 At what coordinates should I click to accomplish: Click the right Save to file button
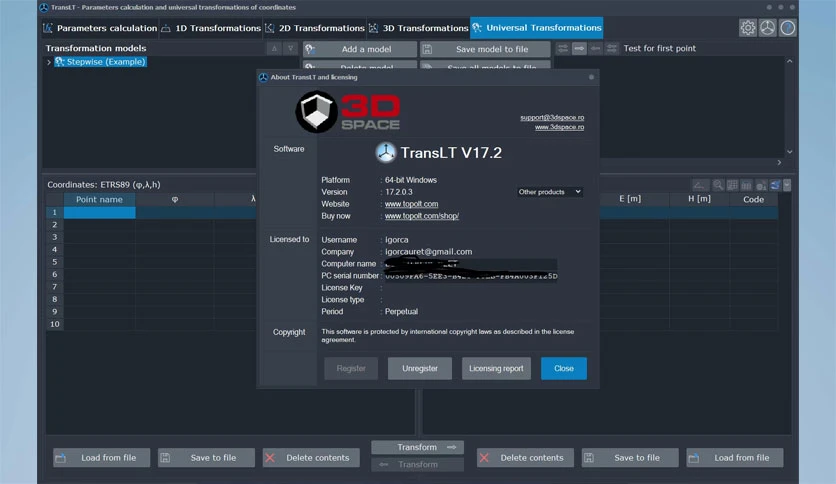point(630,458)
